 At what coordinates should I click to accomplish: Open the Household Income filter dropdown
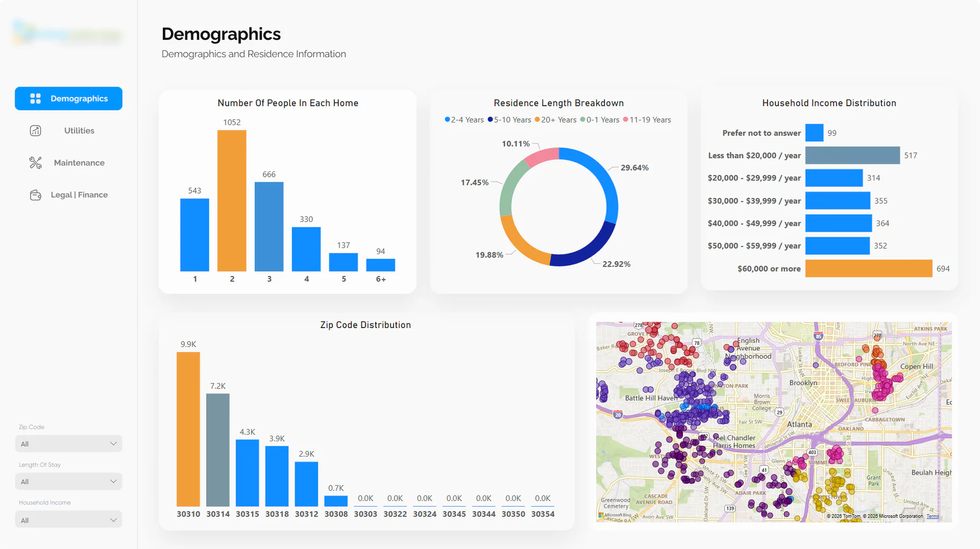pos(69,520)
